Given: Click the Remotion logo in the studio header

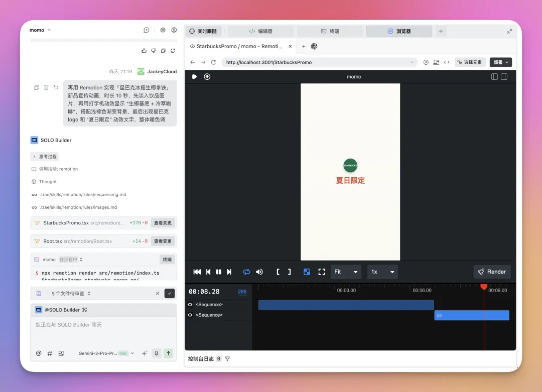Looking at the screenshot, I should pyautogui.click(x=194, y=77).
